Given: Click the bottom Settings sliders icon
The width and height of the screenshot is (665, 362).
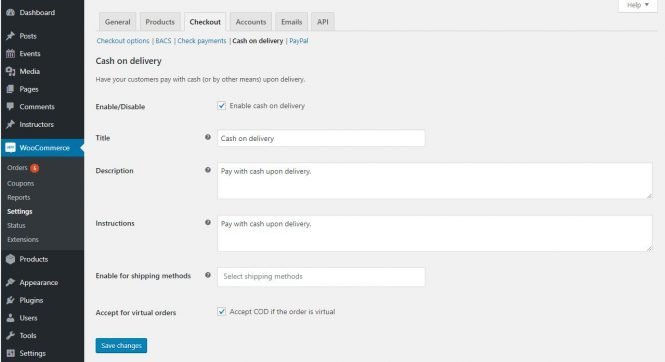Looking at the screenshot, I should pyautogui.click(x=10, y=354).
